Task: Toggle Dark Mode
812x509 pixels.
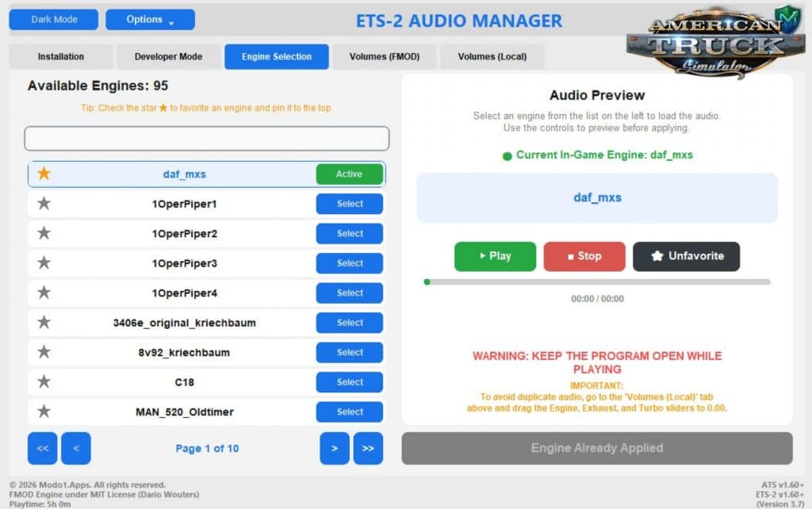Action: pos(54,20)
